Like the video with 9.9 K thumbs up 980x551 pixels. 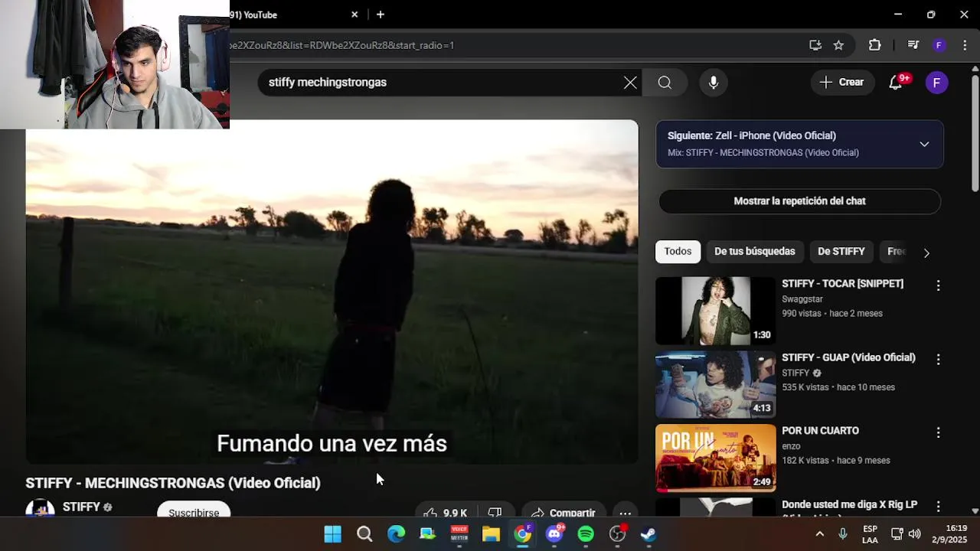tap(445, 512)
